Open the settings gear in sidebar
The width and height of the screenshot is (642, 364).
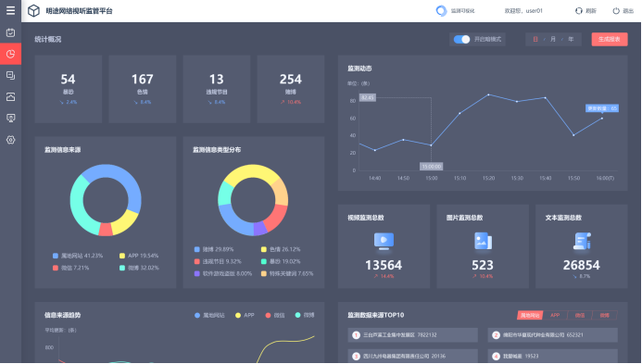[10, 140]
